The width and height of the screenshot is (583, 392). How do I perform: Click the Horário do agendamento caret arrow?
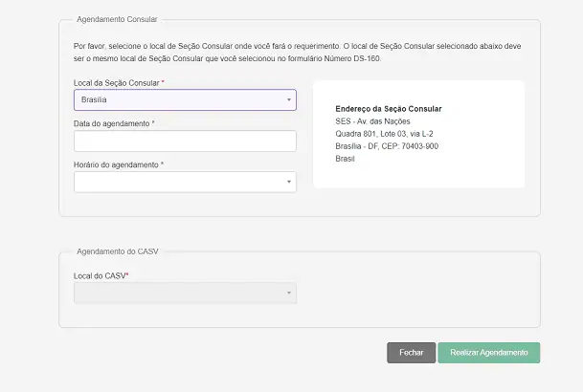pyautogui.click(x=288, y=182)
